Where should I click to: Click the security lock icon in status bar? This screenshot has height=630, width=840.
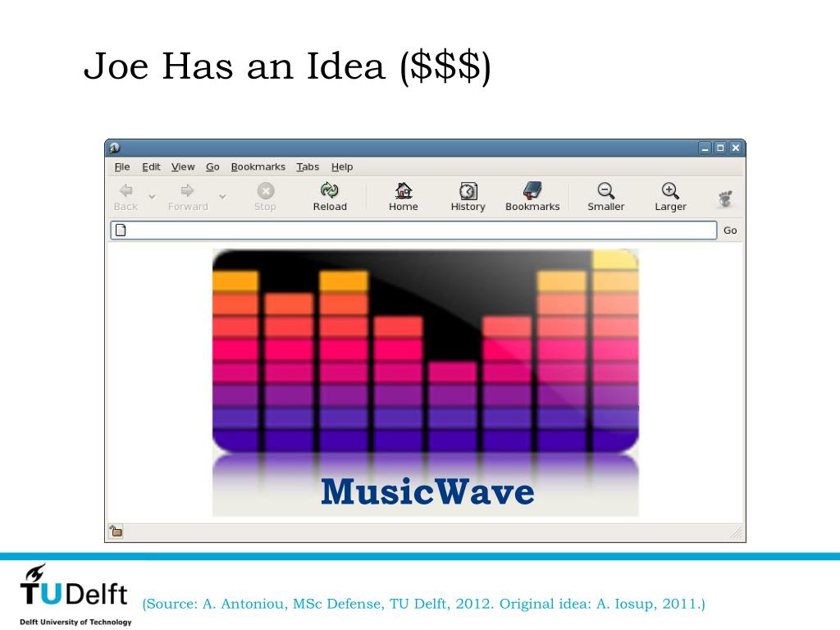click(116, 532)
